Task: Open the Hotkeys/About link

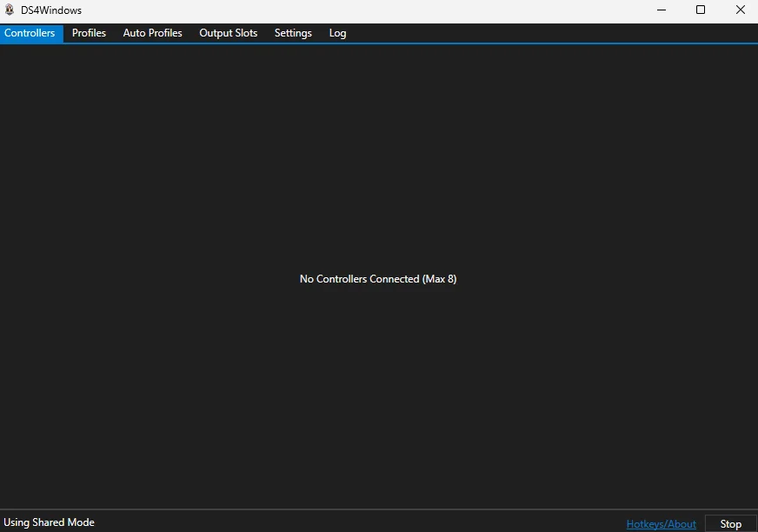Action: tap(662, 524)
